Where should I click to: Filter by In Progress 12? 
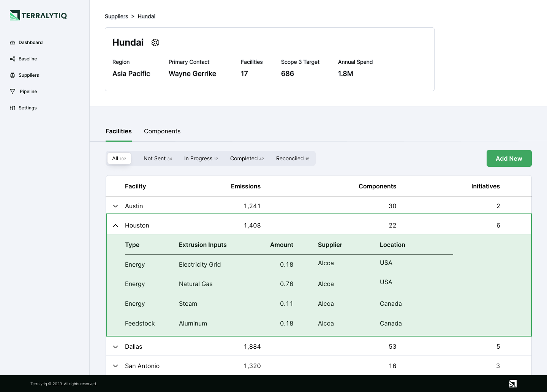(x=201, y=158)
